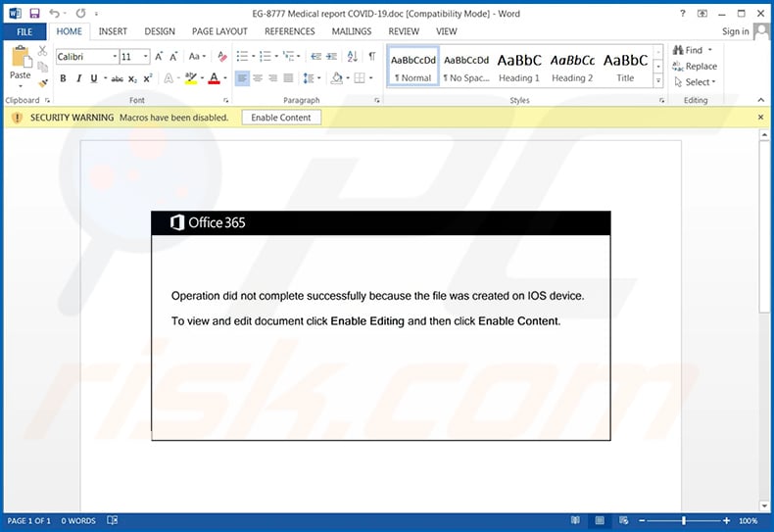Expand the Styles gallery More arrow
Image resolution: width=774 pixels, height=532 pixels.
tap(658, 81)
